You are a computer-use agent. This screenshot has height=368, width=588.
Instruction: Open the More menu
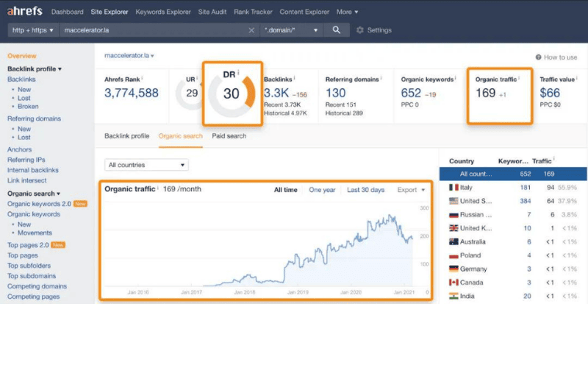(347, 12)
